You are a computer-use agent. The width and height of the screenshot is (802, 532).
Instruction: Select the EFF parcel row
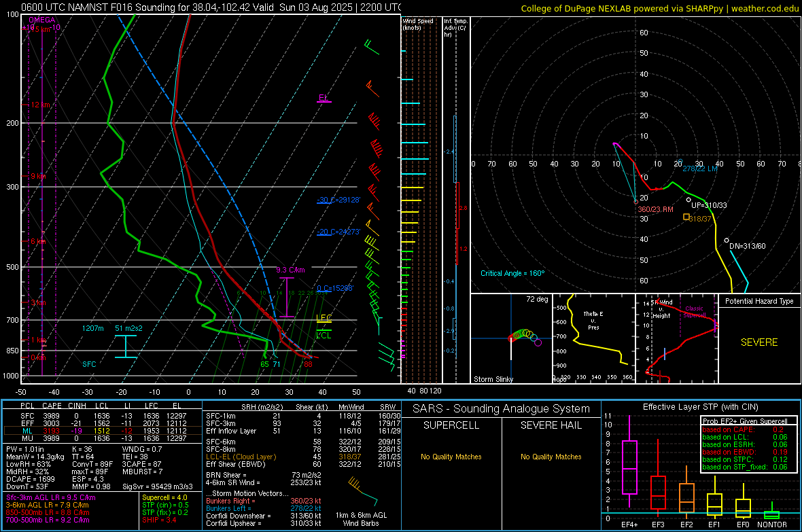point(101,423)
